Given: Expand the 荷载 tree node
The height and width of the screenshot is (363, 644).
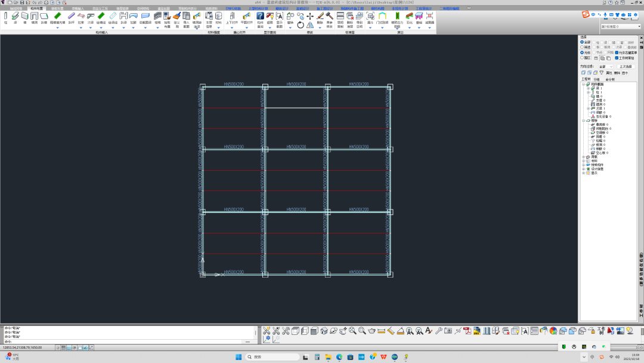Looking at the screenshot, I should (x=584, y=157).
